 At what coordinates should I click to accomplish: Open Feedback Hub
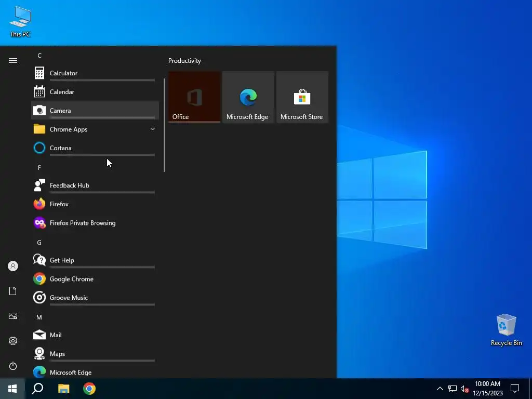click(95, 185)
